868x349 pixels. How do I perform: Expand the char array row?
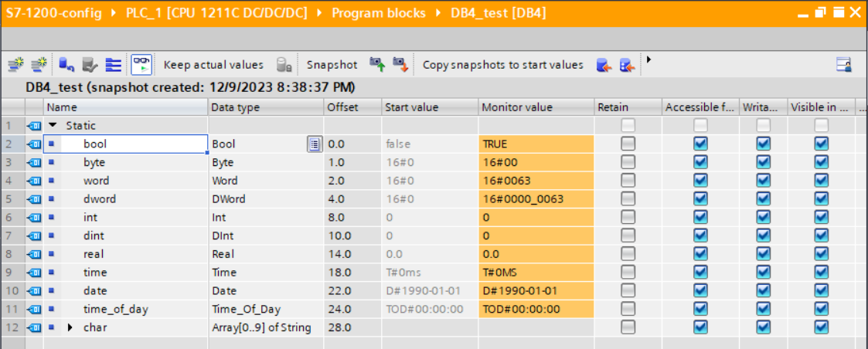pyautogui.click(x=71, y=327)
